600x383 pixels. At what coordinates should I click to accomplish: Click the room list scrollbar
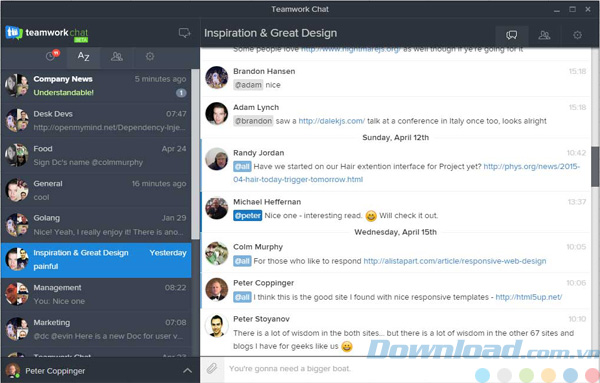coord(196,154)
